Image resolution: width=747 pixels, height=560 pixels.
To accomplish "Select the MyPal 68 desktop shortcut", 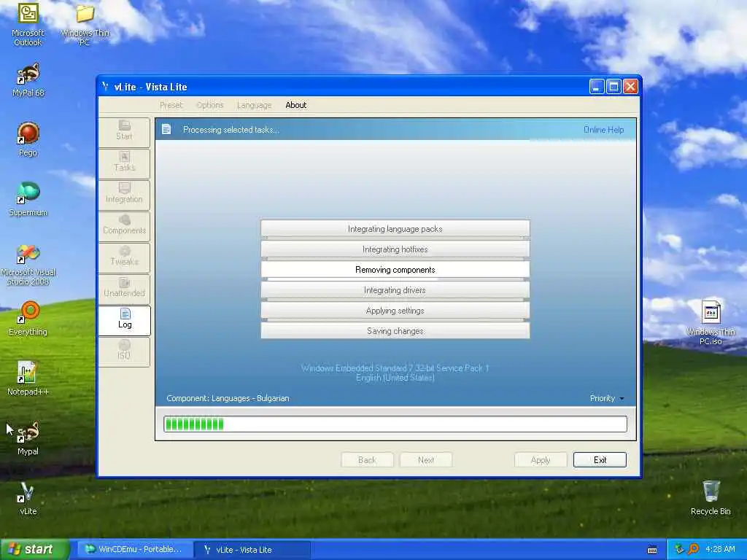I will click(28, 80).
